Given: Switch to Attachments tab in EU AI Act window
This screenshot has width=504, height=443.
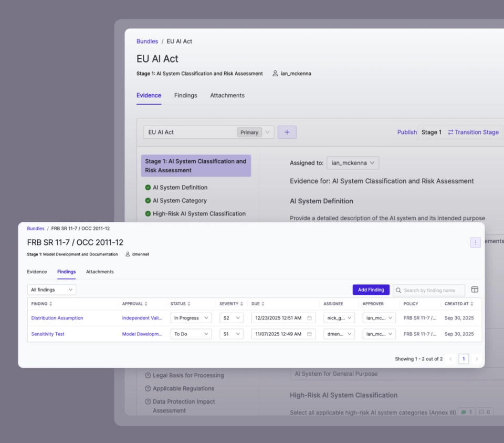Looking at the screenshot, I should click(227, 95).
